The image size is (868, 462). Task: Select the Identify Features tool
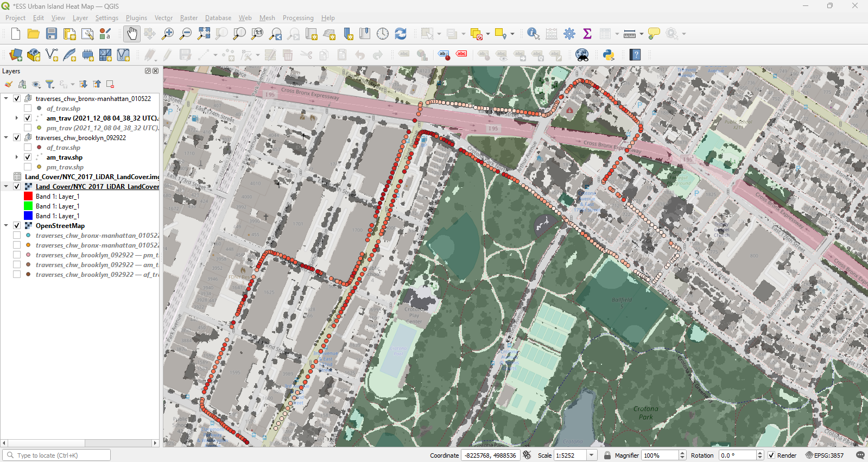click(x=534, y=34)
